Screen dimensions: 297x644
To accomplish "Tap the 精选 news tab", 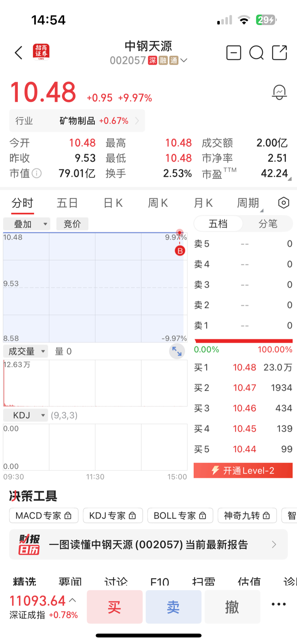I will [x=24, y=581].
